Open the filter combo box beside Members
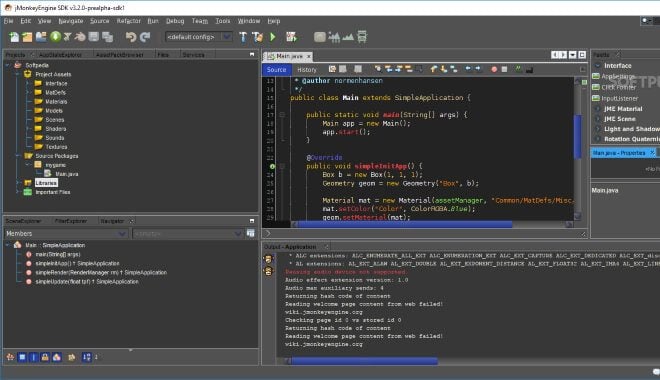The width and height of the screenshot is (660, 380). click(188, 234)
